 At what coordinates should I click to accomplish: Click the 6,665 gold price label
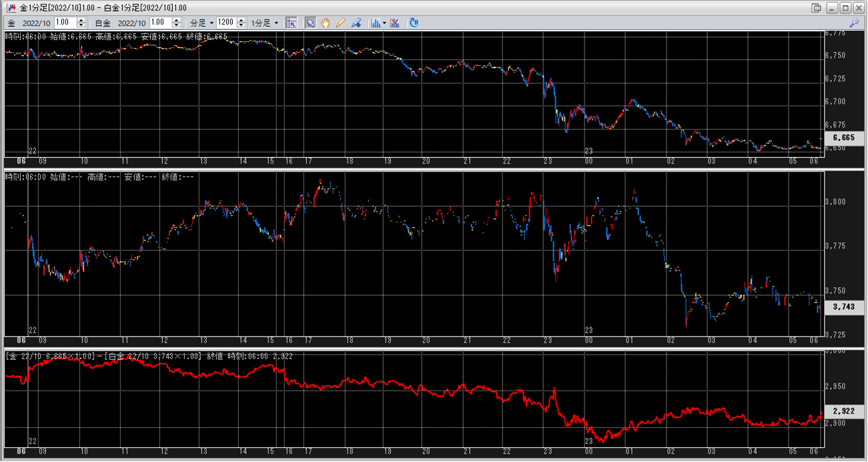843,137
